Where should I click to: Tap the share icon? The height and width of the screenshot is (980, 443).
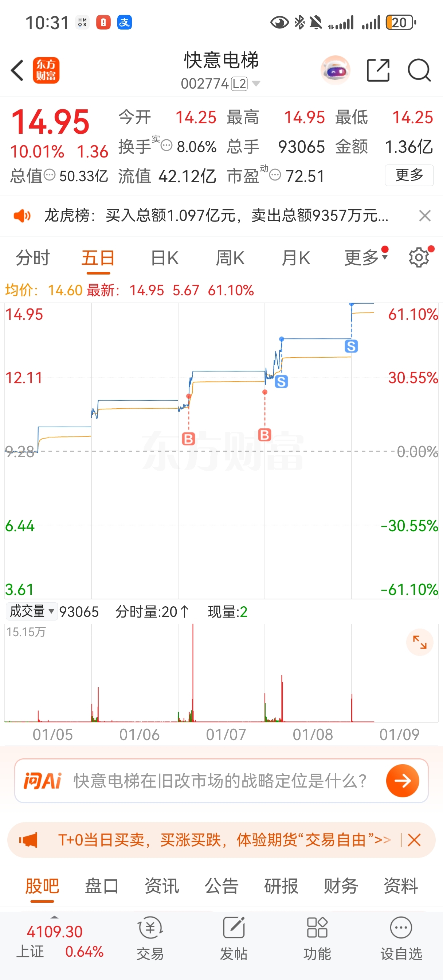pyautogui.click(x=378, y=70)
